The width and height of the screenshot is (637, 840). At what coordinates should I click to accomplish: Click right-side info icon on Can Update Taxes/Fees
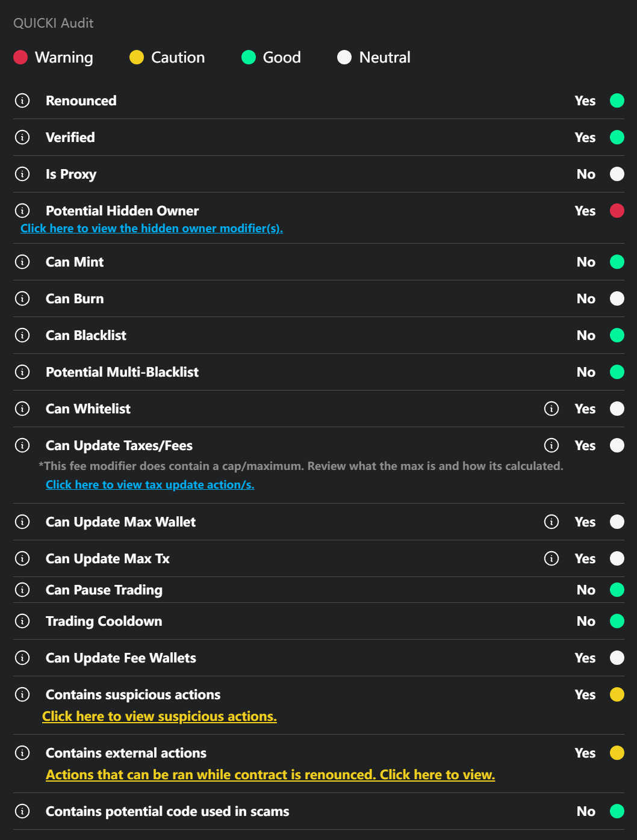pyautogui.click(x=551, y=445)
